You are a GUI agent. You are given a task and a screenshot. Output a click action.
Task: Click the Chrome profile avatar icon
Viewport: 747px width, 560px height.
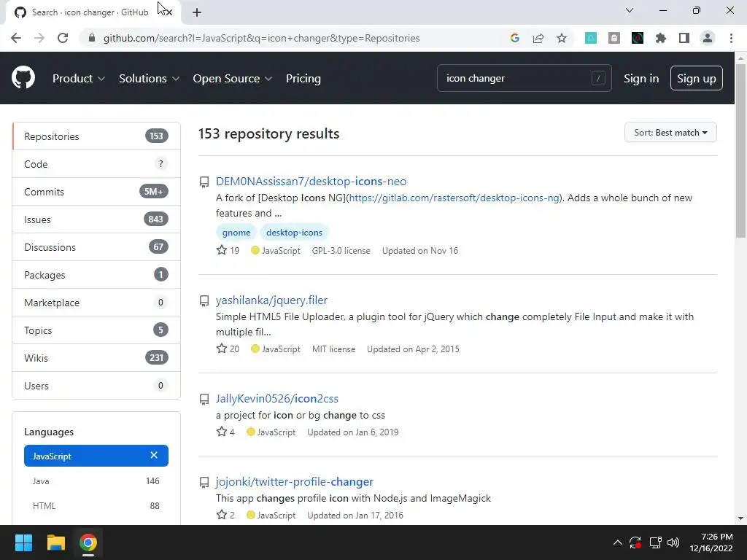[708, 38]
